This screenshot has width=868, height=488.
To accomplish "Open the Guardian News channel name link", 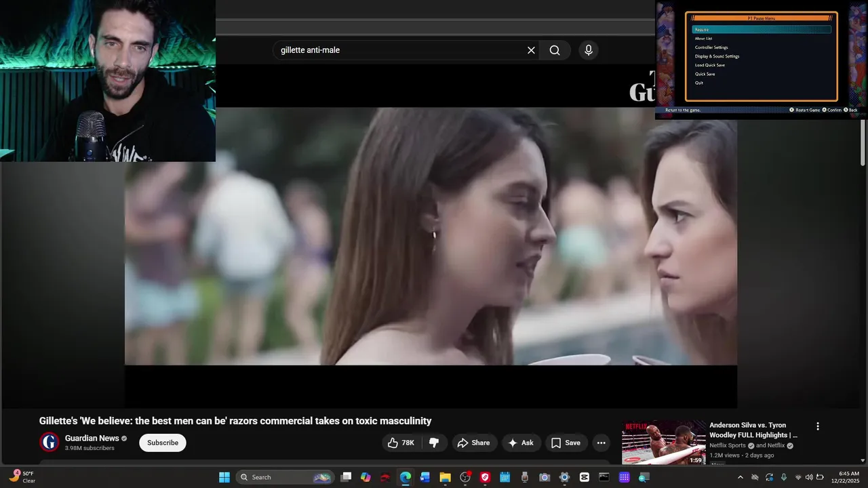I will click(92, 439).
